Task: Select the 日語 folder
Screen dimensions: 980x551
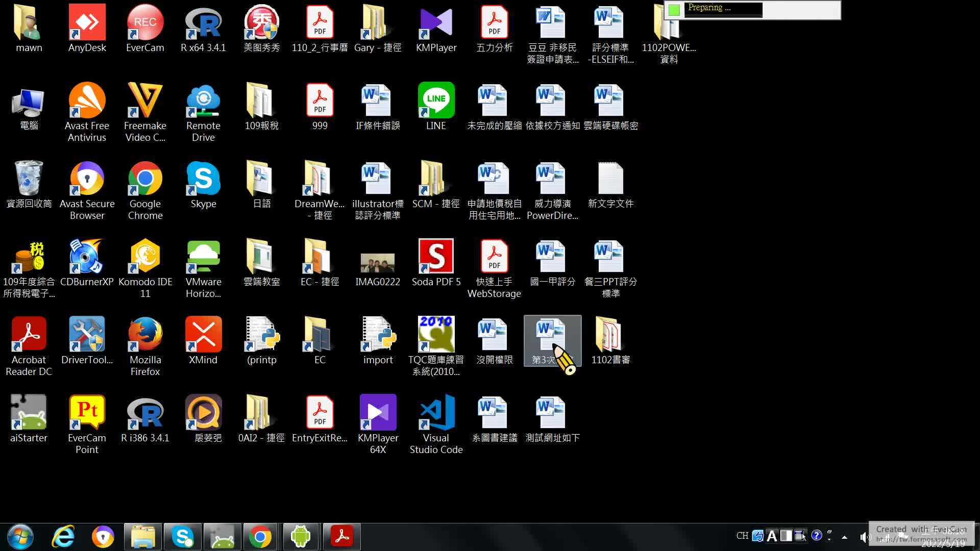Action: [x=261, y=185]
